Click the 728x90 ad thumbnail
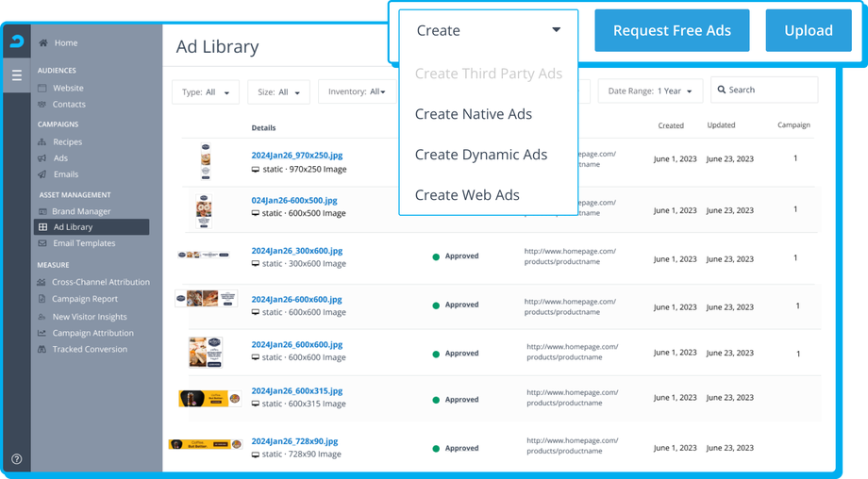Image resolution: width=868 pixels, height=479 pixels. click(x=206, y=444)
